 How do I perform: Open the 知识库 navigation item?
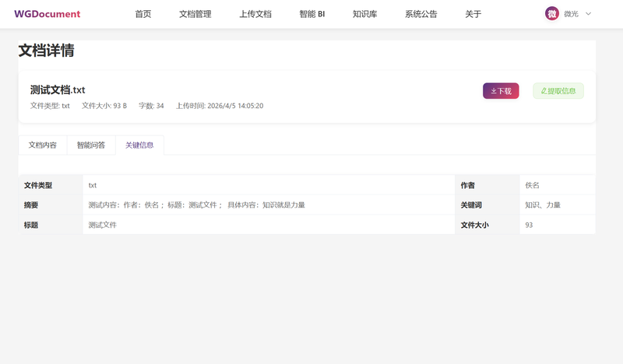(x=364, y=14)
